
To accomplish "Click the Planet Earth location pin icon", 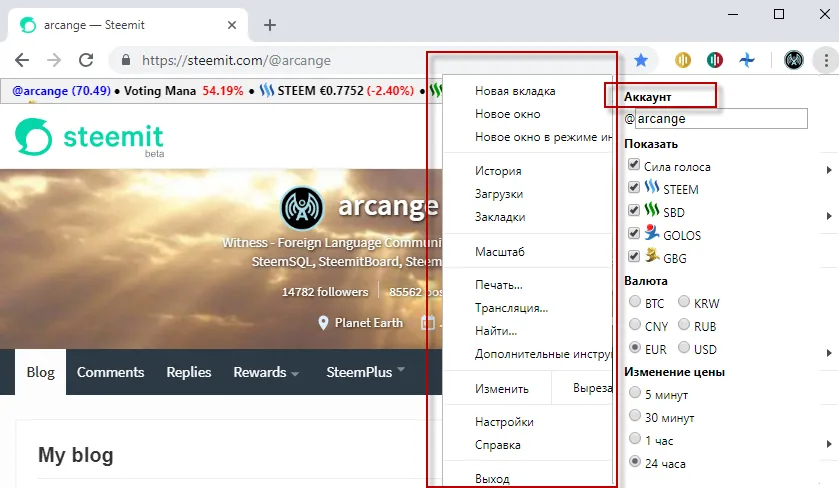I will 323,323.
